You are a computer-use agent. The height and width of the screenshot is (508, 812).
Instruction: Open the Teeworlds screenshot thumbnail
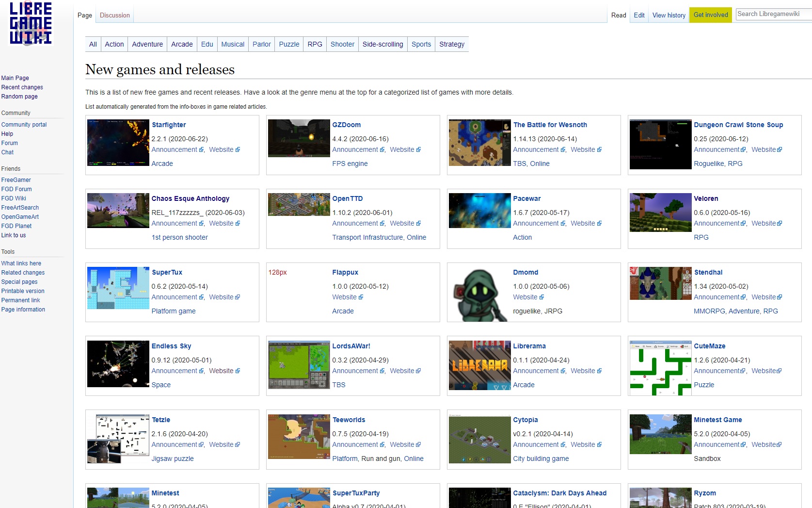(299, 437)
